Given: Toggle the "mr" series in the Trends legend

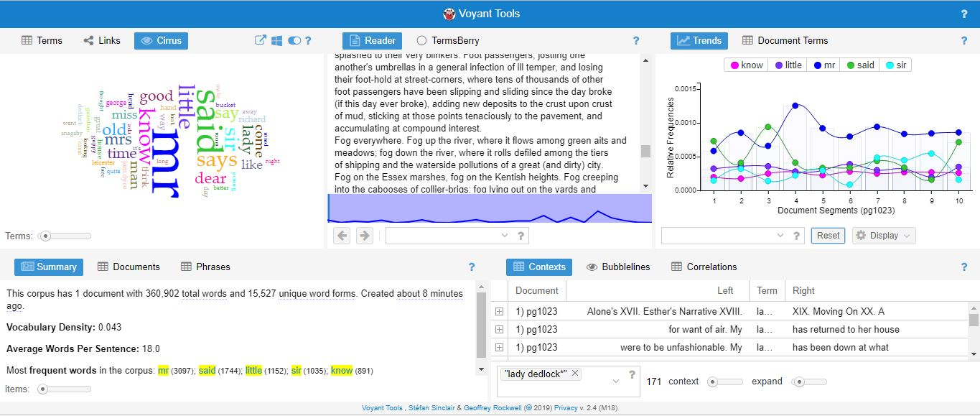Looking at the screenshot, I should 824,65.
